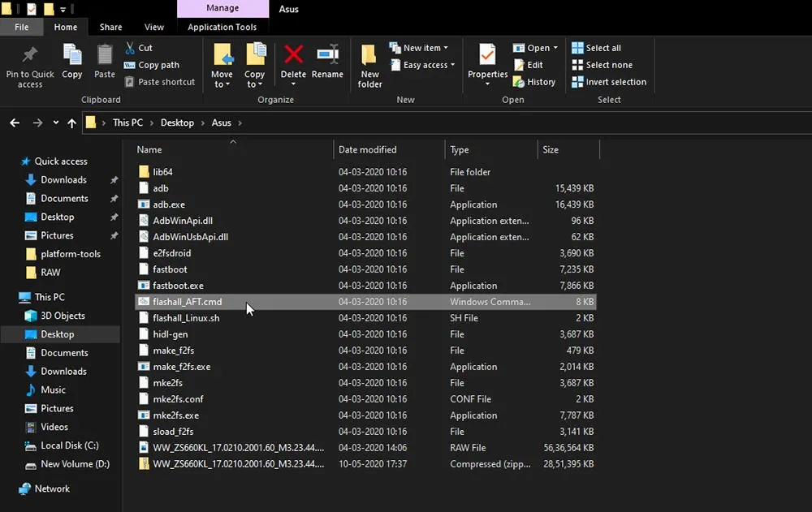Create a New folder from the ribbon

click(369, 57)
